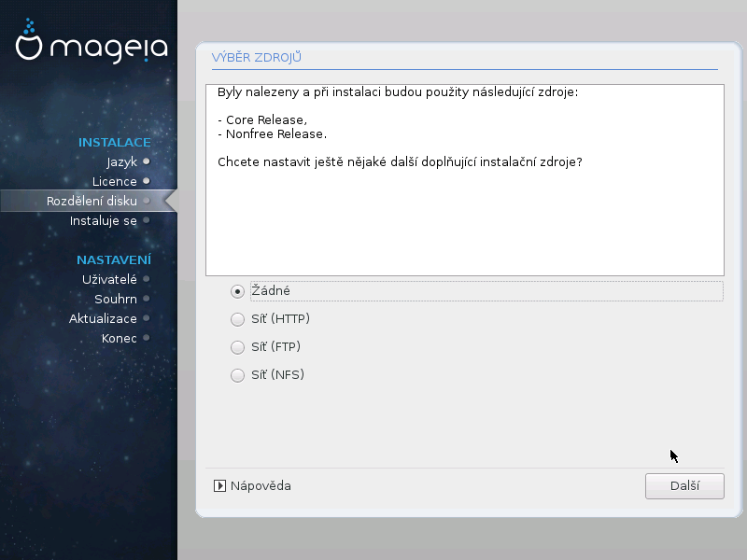Click the NASTAVENÍ section heading

(114, 259)
